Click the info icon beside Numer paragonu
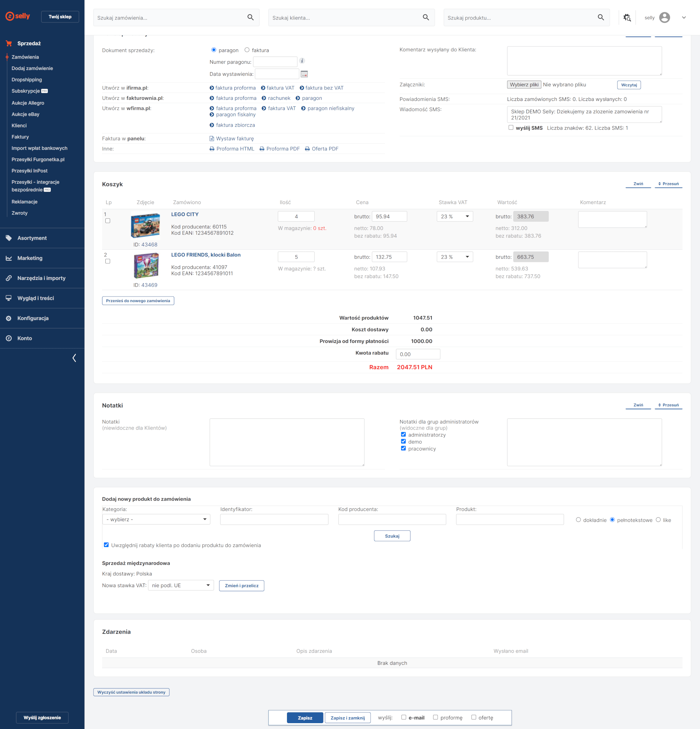Screen dimensions: 700x729 click(x=302, y=61)
